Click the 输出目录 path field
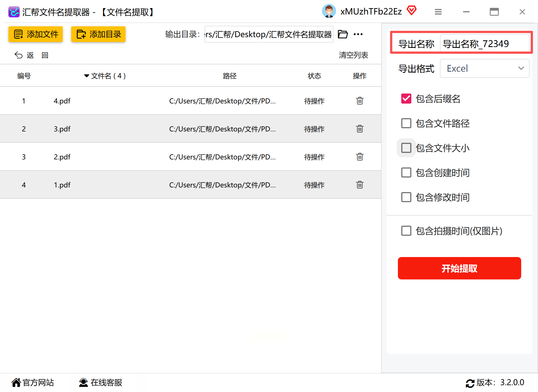Image resolution: width=538 pixels, height=392 pixels. pyautogui.click(x=269, y=34)
